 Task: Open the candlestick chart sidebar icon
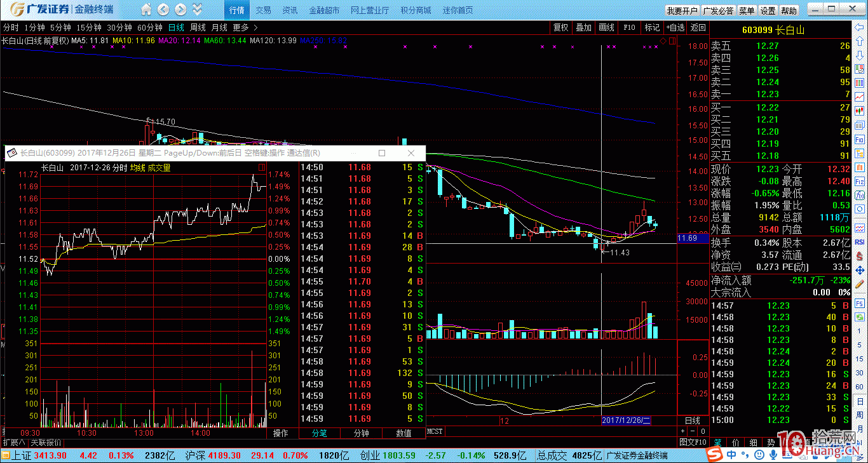(x=860, y=111)
